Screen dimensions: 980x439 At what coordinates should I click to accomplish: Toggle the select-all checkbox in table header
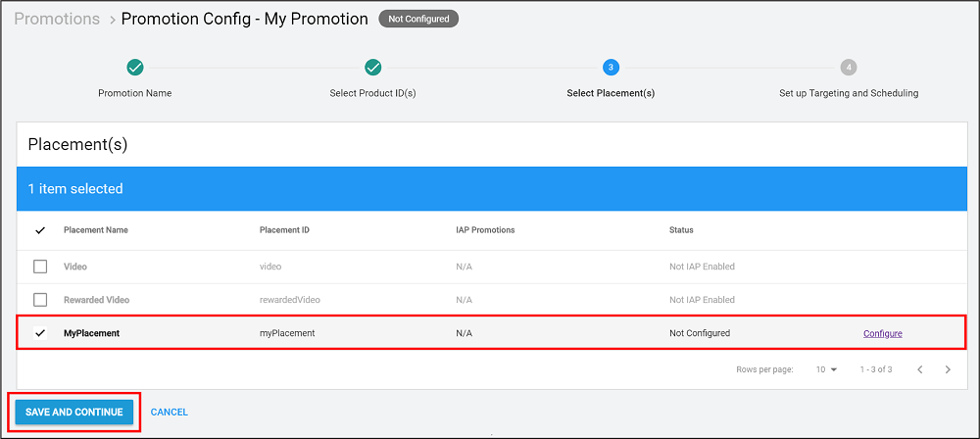pos(40,230)
